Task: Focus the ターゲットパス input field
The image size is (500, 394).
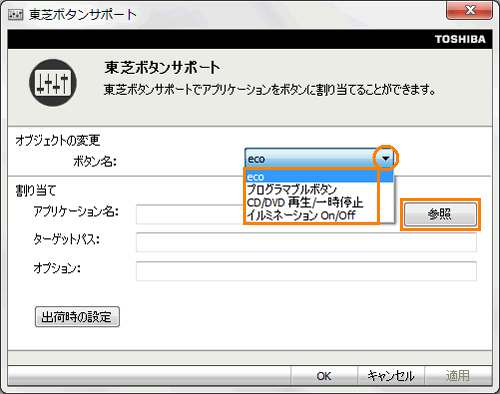Action: click(306, 242)
